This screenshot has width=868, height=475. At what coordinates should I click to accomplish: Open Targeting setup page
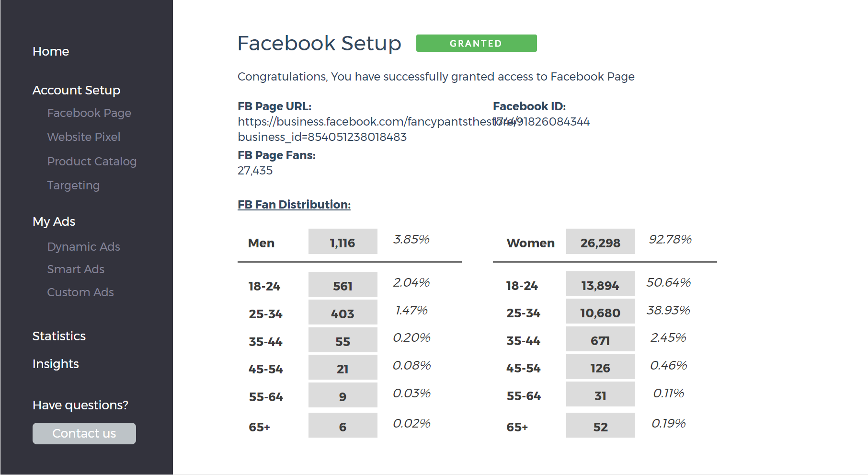coord(73,185)
